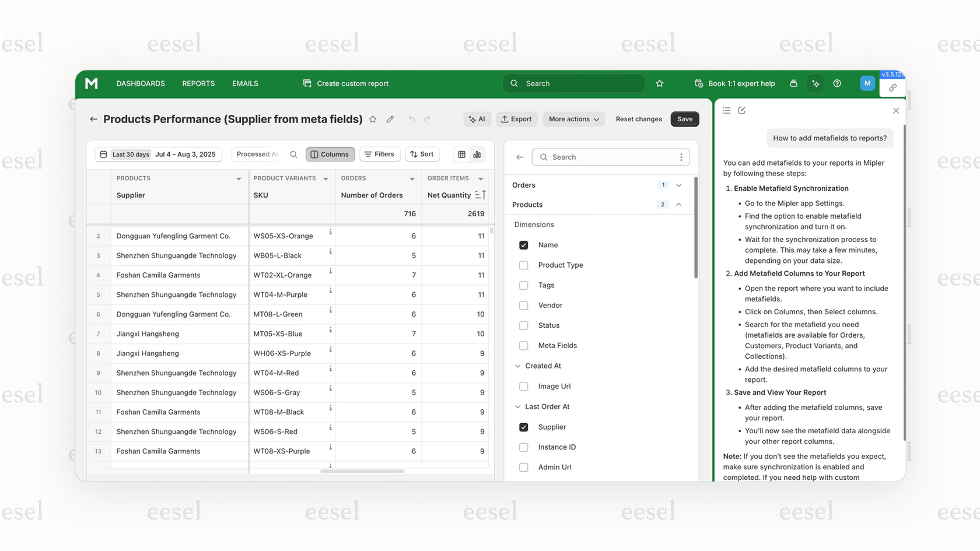Uncheck the Supplier dimension
Viewport: 980px width, 551px height.
[x=523, y=427]
